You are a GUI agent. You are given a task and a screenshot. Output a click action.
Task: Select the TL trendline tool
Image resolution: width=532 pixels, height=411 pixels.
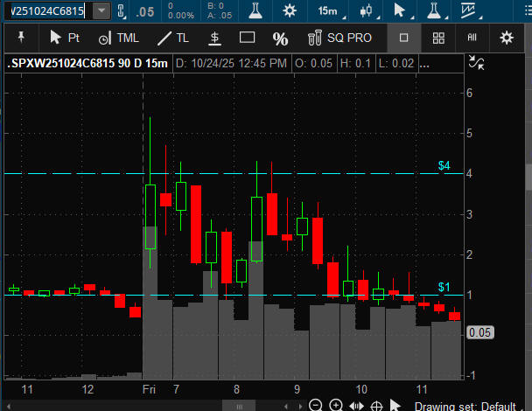click(x=173, y=38)
